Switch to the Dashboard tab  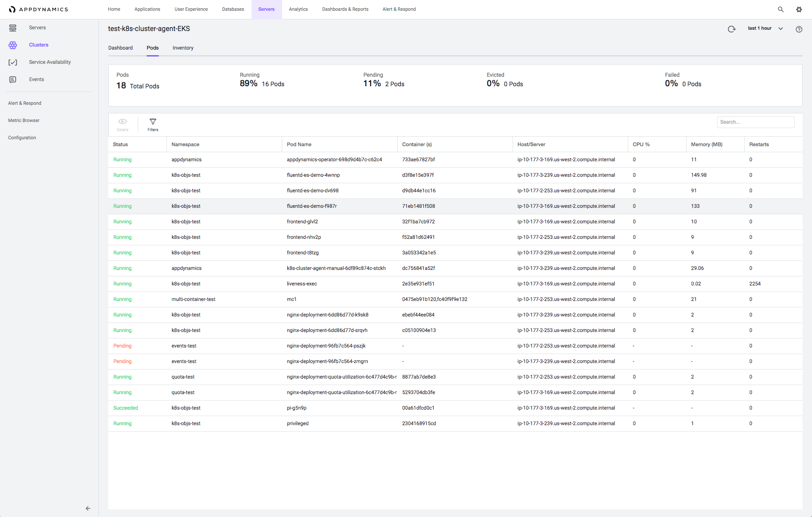120,48
